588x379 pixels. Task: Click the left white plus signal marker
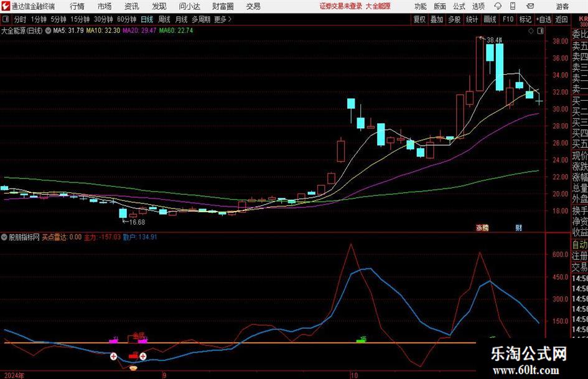[x=113, y=356]
